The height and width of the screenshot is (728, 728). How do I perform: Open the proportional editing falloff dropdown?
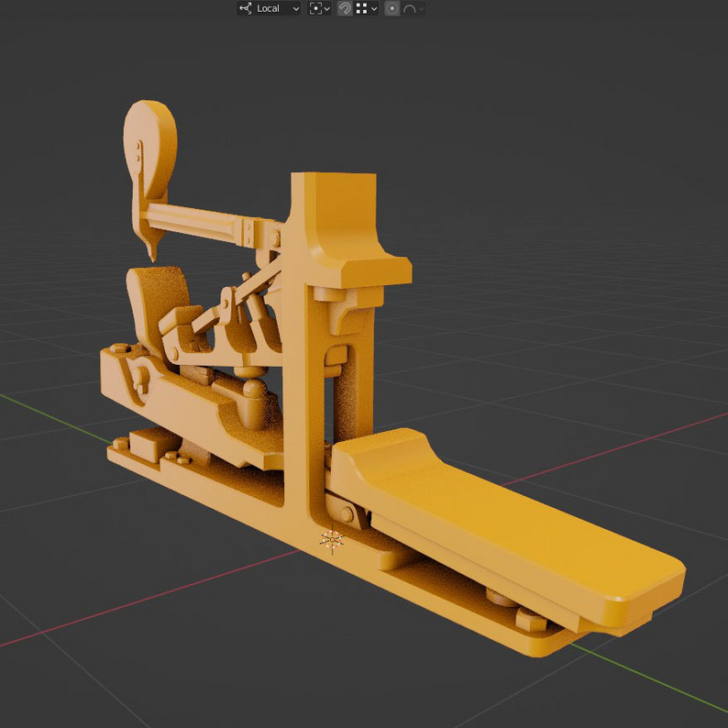point(414,8)
